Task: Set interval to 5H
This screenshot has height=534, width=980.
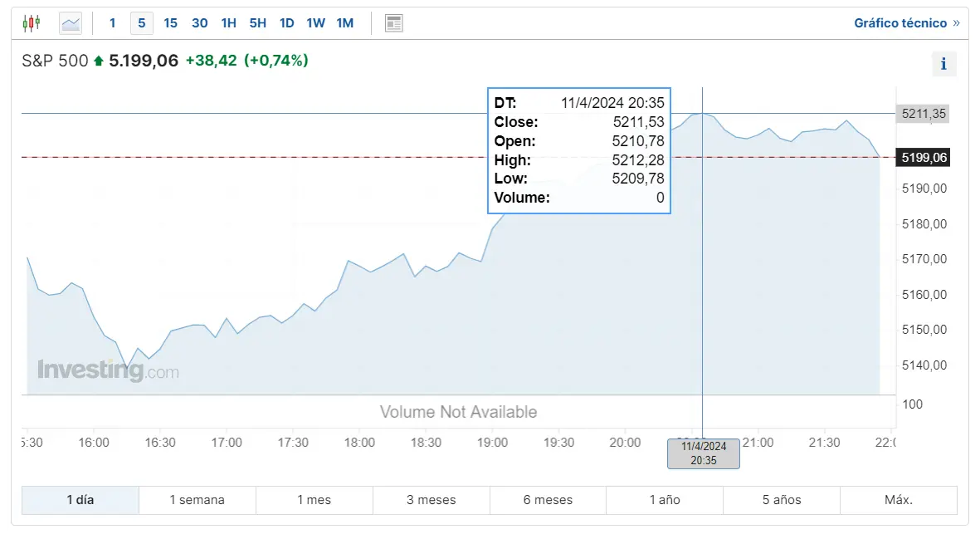Action: (257, 23)
